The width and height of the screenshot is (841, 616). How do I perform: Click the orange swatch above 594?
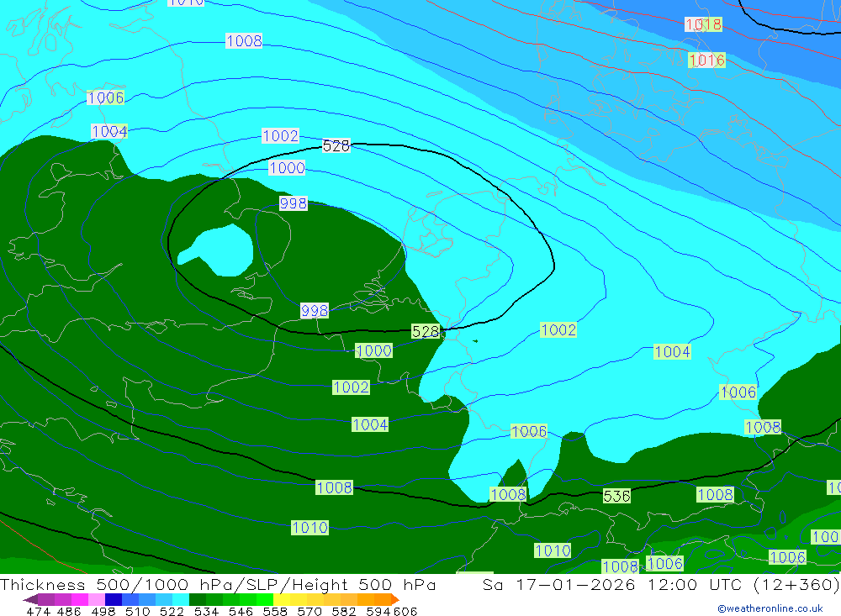tap(383, 599)
